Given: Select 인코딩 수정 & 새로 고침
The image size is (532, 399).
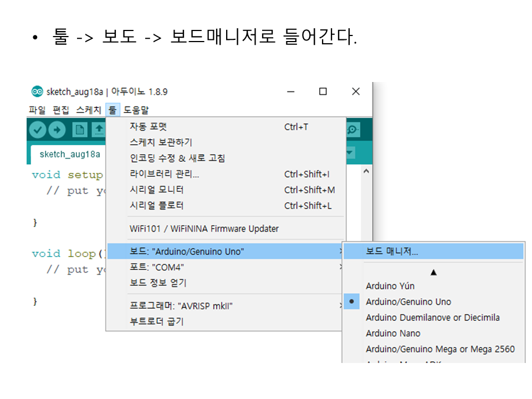Looking at the screenshot, I should (226, 158).
